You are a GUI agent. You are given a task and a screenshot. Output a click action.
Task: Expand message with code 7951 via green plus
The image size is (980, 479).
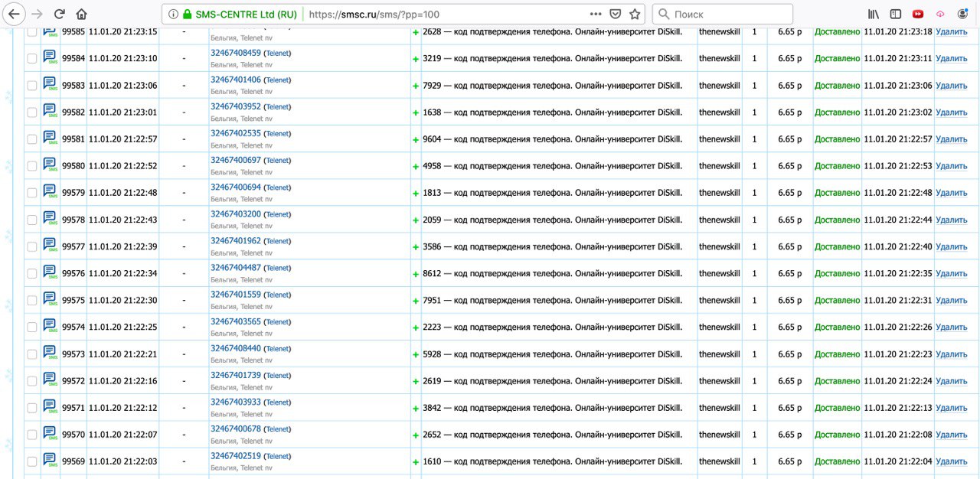coord(416,301)
